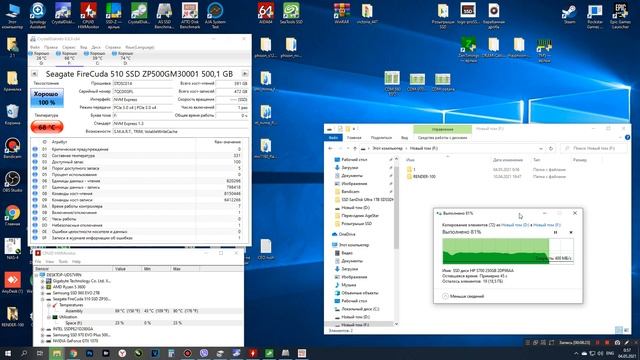
Task: Click the Хорошо 100 % health status button
Action: click(47, 98)
